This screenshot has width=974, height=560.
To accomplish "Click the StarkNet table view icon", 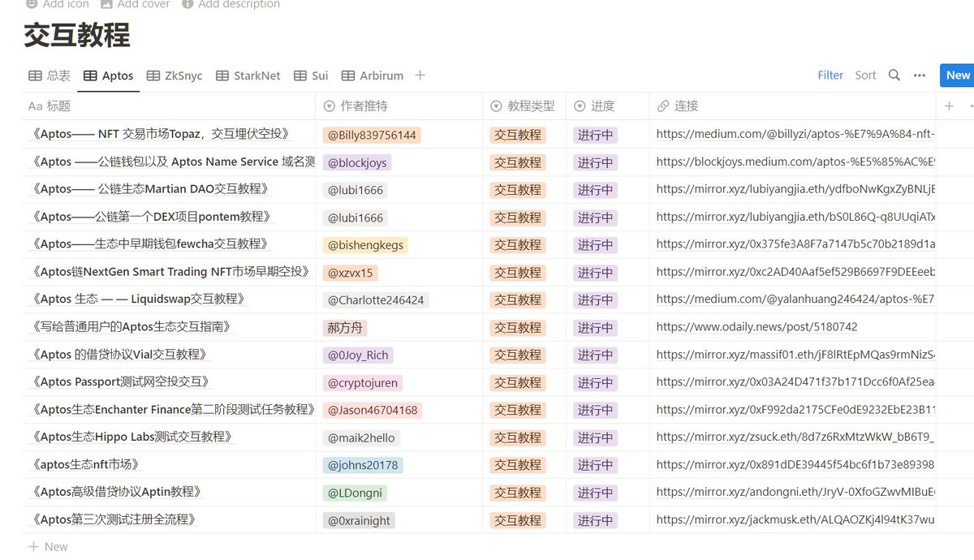I will pyautogui.click(x=222, y=75).
